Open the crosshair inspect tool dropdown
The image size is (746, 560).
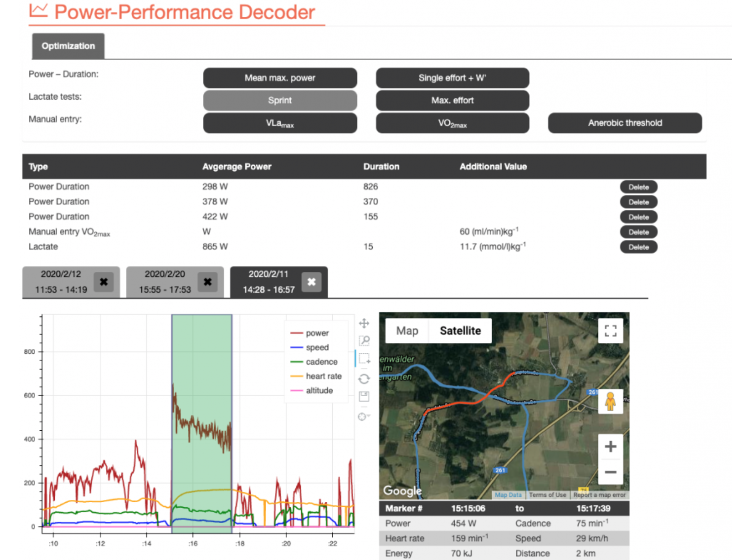tap(364, 417)
